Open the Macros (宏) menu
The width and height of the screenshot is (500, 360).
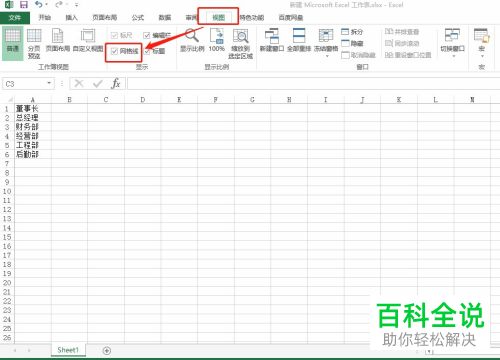tap(482, 43)
